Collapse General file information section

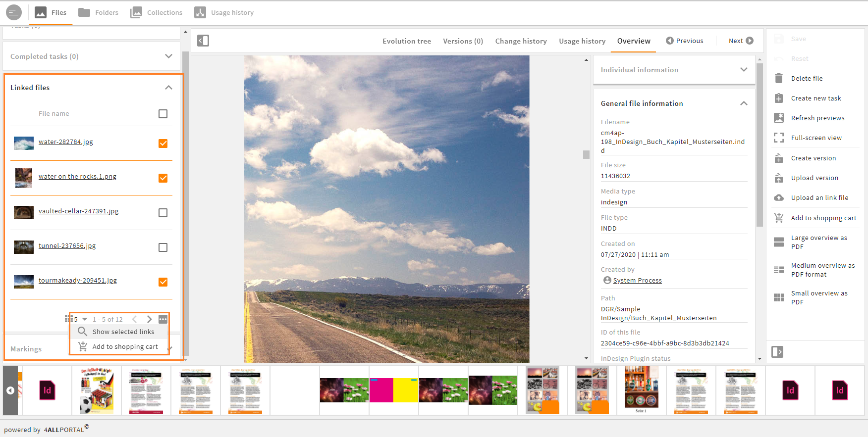(x=744, y=103)
